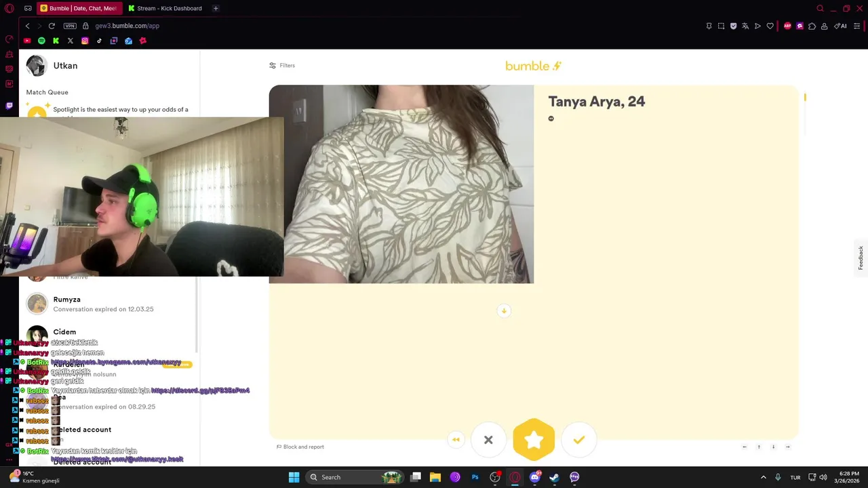Screen dimensions: 868x488
Task: Open TikTok bookmark
Action: click(99, 41)
